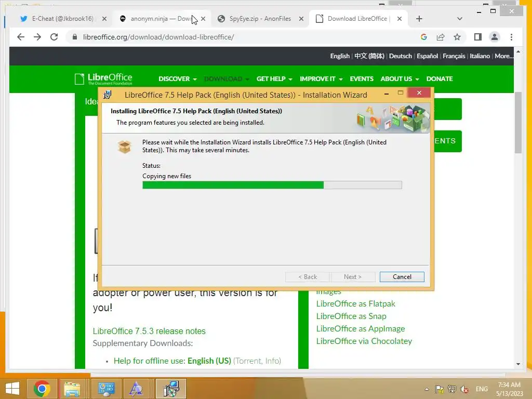This screenshot has height=399, width=532.
Task: Minimize the Installation Wizard window
Action: 387,94
